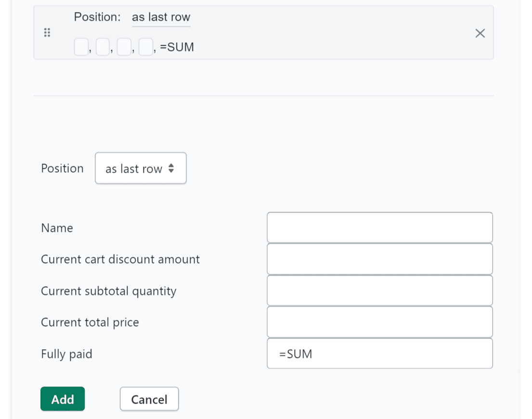Click the first empty cell box in summary row
This screenshot has height=419, width=532.
coord(81,47)
